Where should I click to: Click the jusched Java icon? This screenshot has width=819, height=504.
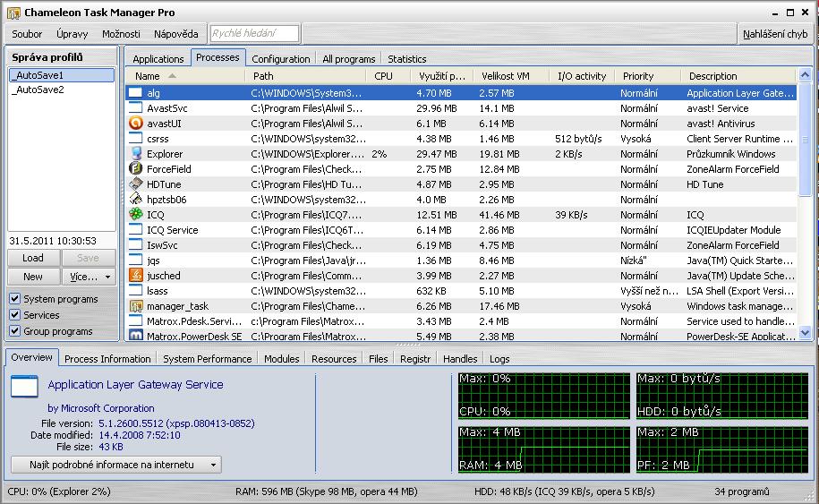coord(136,276)
